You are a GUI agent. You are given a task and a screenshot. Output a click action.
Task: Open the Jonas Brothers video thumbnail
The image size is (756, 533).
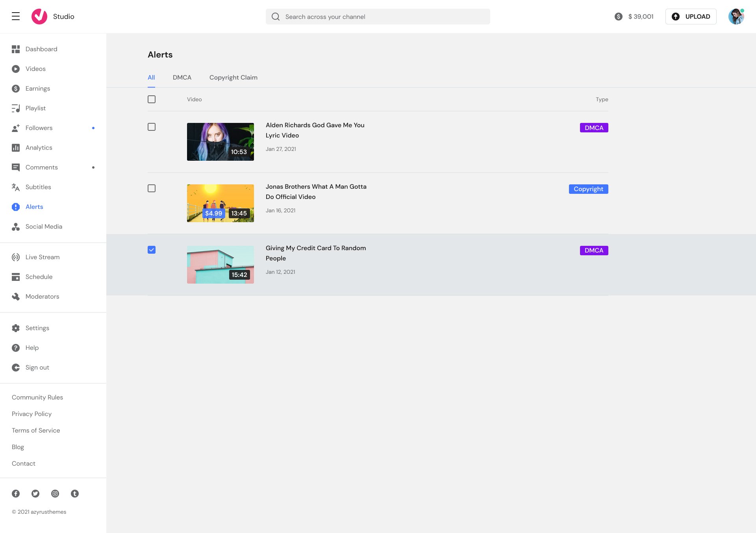coord(220,203)
